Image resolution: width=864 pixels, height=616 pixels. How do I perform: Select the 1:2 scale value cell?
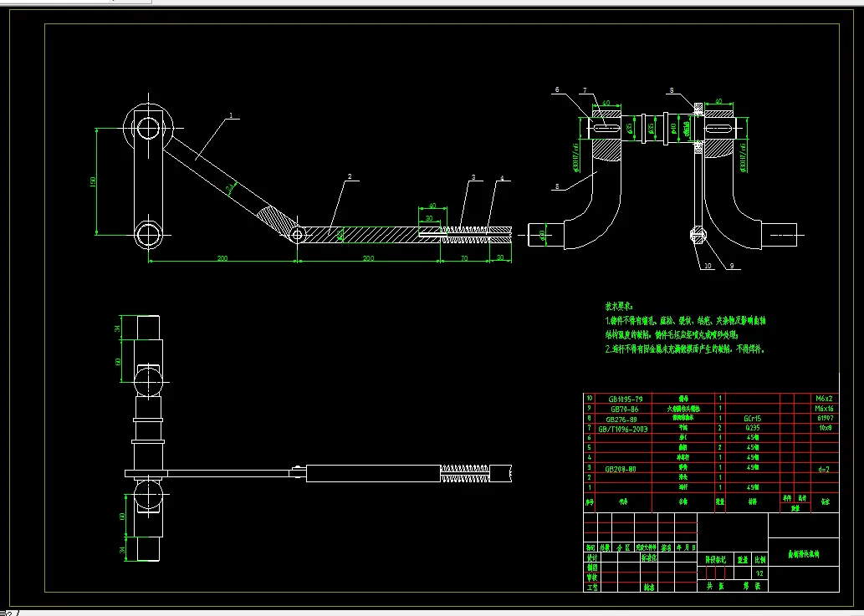pyautogui.click(x=759, y=573)
